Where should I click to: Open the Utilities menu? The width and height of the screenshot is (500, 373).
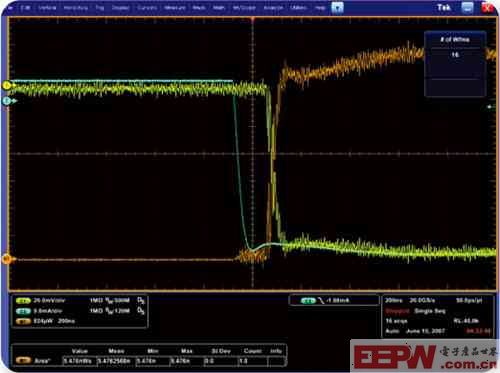(x=298, y=7)
